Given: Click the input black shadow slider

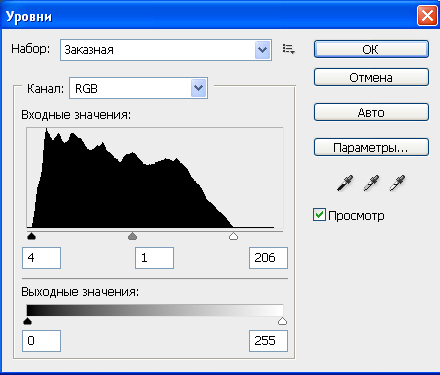Looking at the screenshot, I should point(31,236).
